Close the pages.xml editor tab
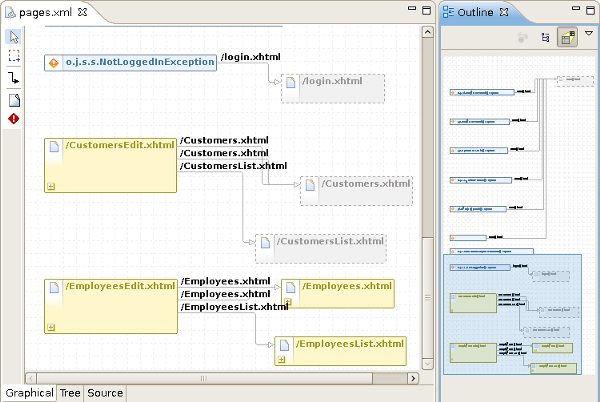Image resolution: width=600 pixels, height=402 pixels. click(x=83, y=12)
